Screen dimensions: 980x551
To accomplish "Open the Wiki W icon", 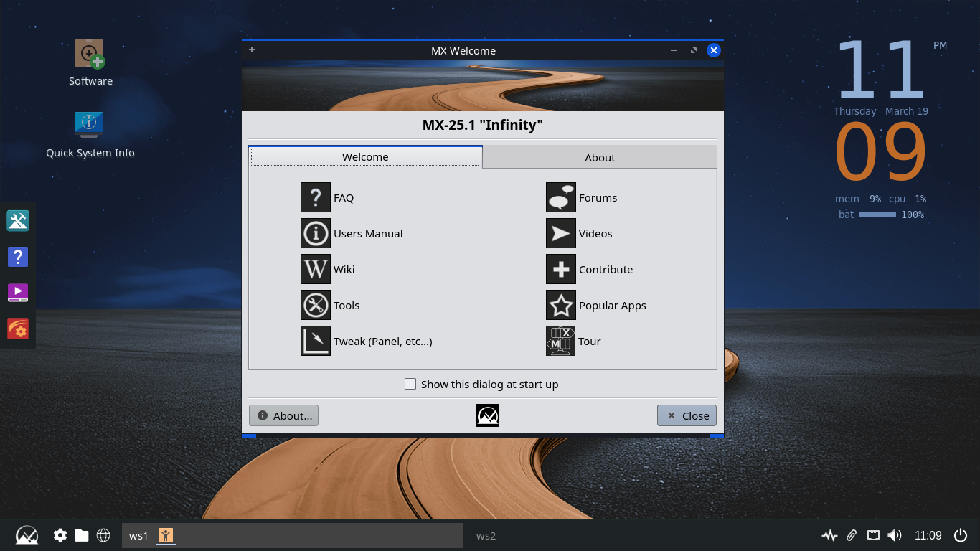I will tap(315, 269).
